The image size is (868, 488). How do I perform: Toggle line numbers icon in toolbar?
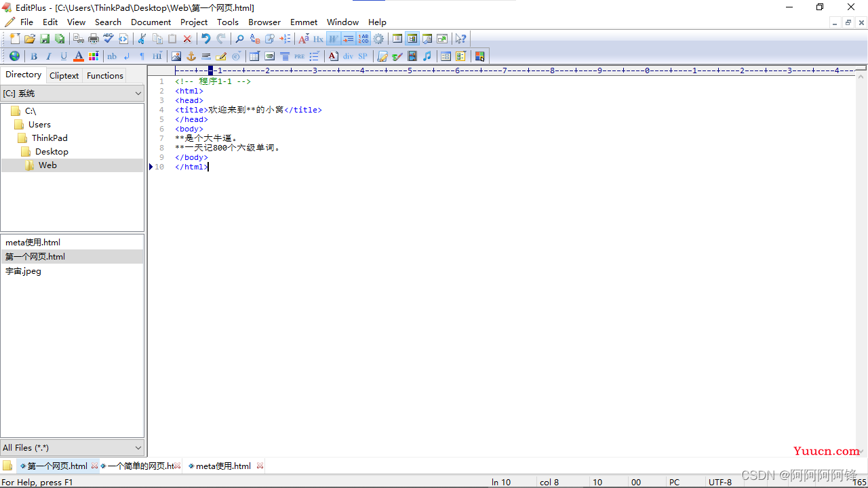coord(363,39)
